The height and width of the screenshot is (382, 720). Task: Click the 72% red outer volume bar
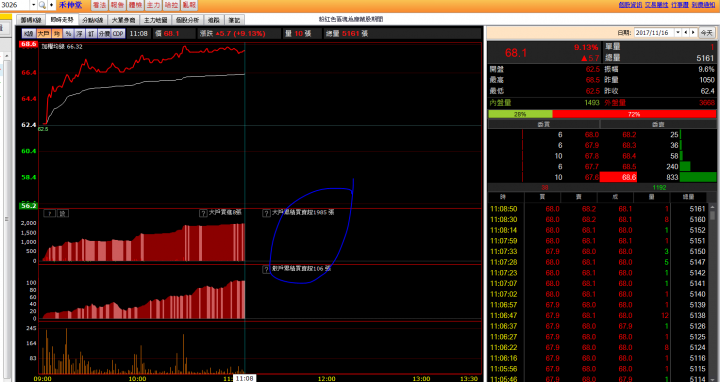(634, 114)
